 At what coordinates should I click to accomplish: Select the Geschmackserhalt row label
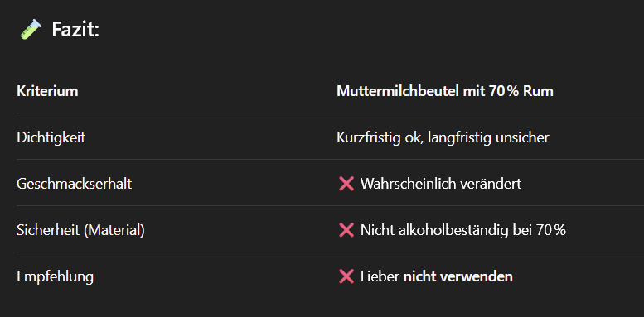[75, 184]
